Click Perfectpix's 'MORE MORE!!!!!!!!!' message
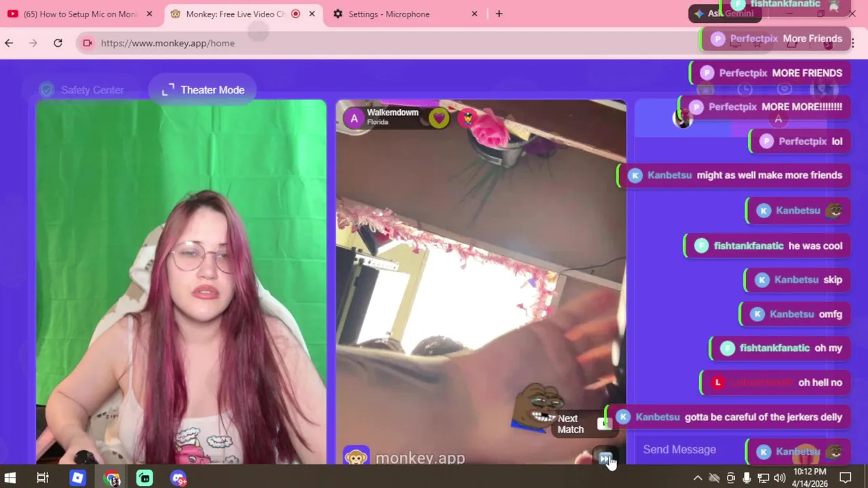 pyautogui.click(x=765, y=107)
